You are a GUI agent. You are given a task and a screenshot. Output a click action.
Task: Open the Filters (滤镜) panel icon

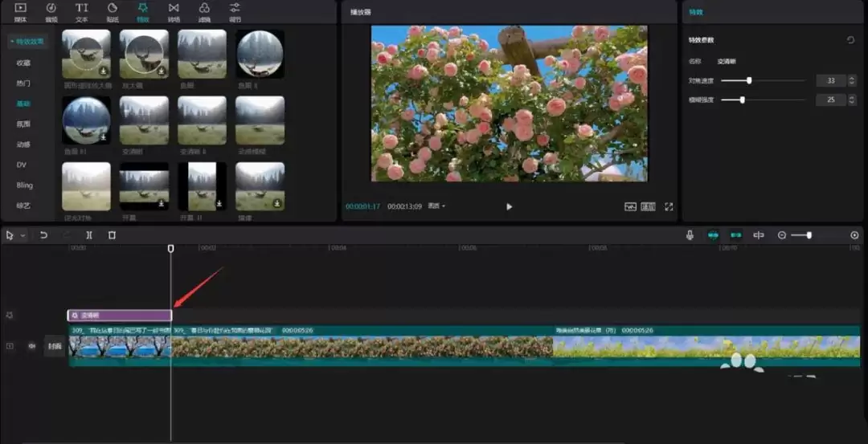coord(204,10)
